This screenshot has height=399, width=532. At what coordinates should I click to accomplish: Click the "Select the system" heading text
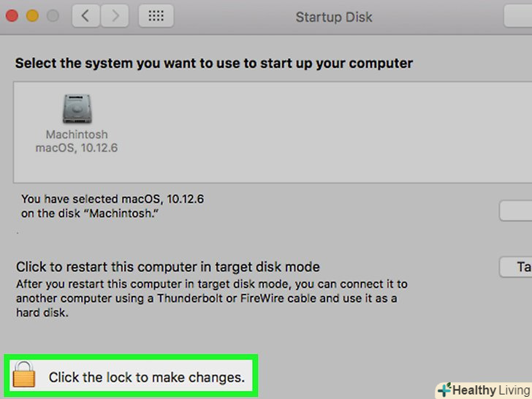point(214,63)
